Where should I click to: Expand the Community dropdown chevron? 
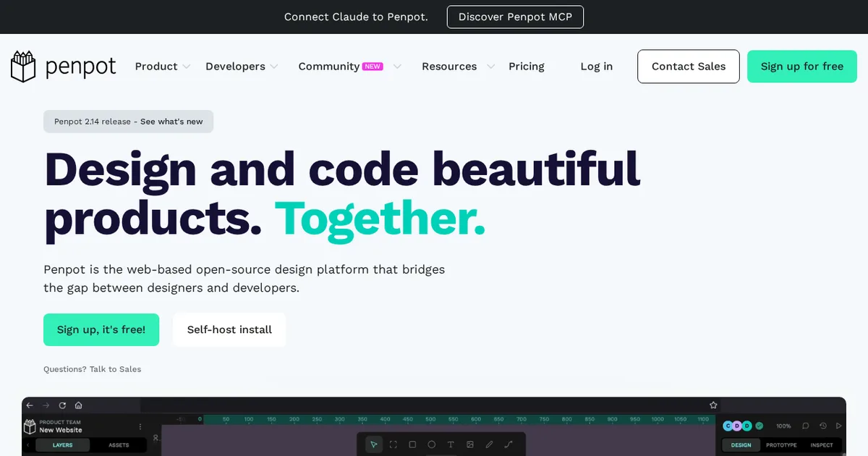pos(397,67)
